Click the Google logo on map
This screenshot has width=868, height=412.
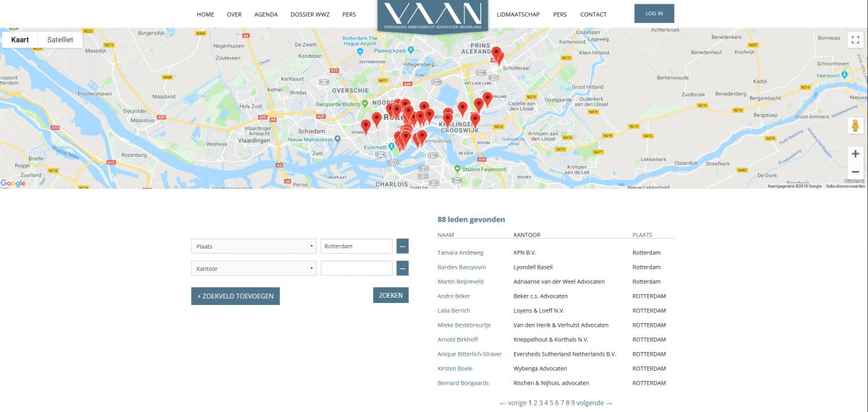13,184
